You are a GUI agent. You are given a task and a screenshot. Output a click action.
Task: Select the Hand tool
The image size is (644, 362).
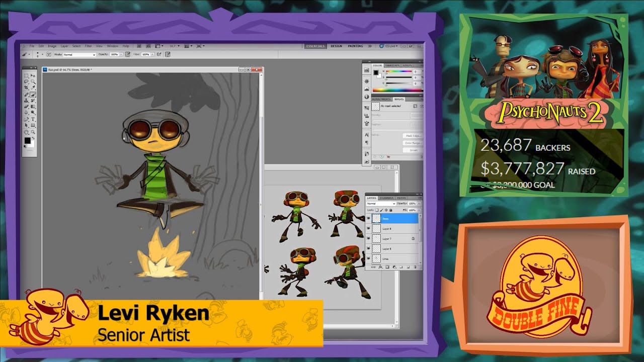tap(26, 132)
